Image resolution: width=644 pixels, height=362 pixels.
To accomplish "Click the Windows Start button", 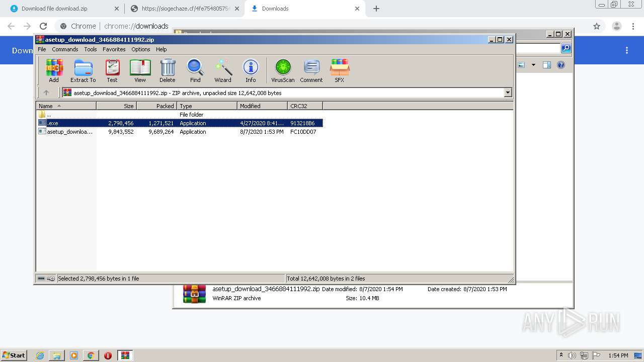I will click(x=14, y=355).
